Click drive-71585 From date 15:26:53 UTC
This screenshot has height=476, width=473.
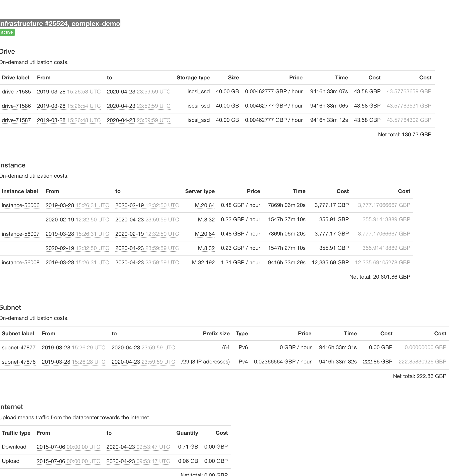click(x=69, y=92)
